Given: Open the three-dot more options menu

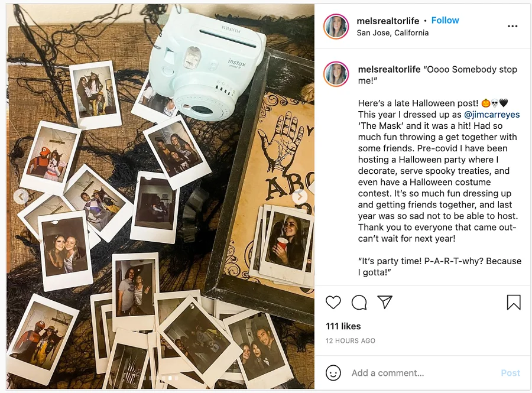Looking at the screenshot, I should tap(512, 26).
